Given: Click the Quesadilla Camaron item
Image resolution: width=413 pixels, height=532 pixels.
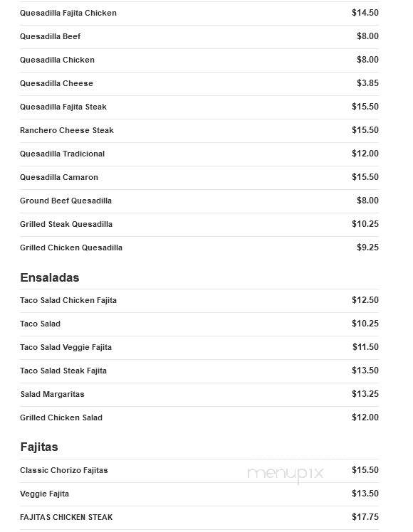Looking at the screenshot, I should pos(199,177).
